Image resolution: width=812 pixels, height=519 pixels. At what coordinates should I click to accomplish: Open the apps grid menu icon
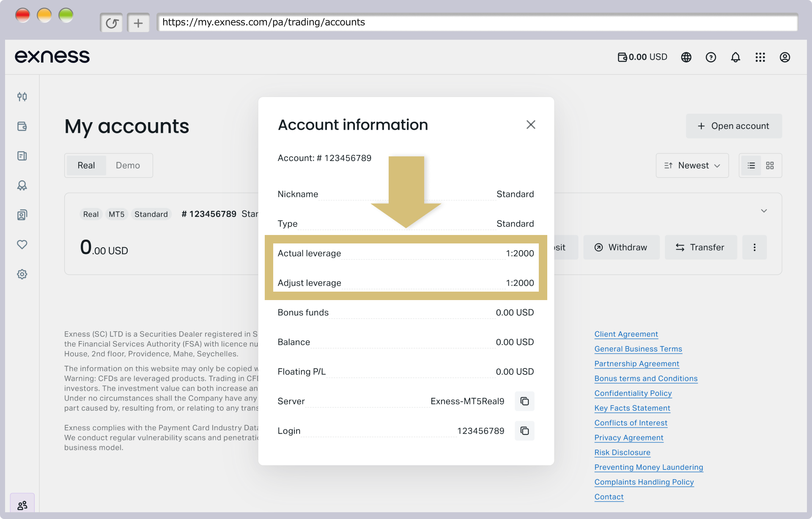tap(760, 57)
